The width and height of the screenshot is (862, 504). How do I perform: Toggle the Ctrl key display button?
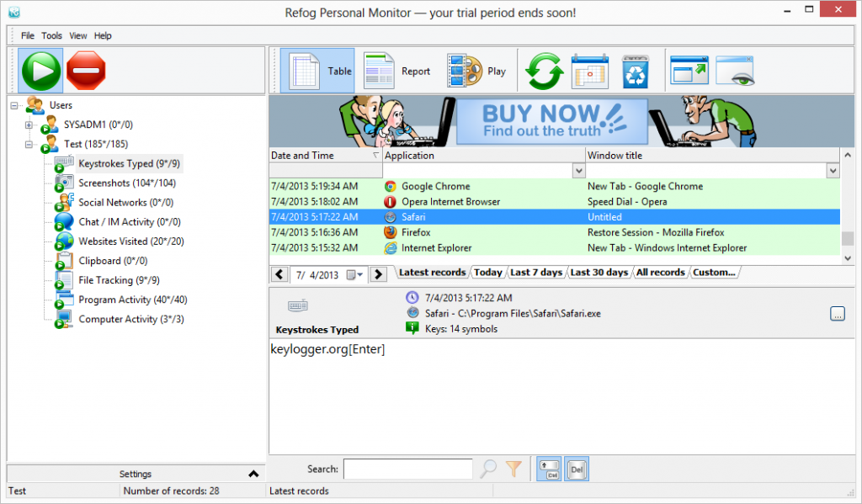pos(549,470)
